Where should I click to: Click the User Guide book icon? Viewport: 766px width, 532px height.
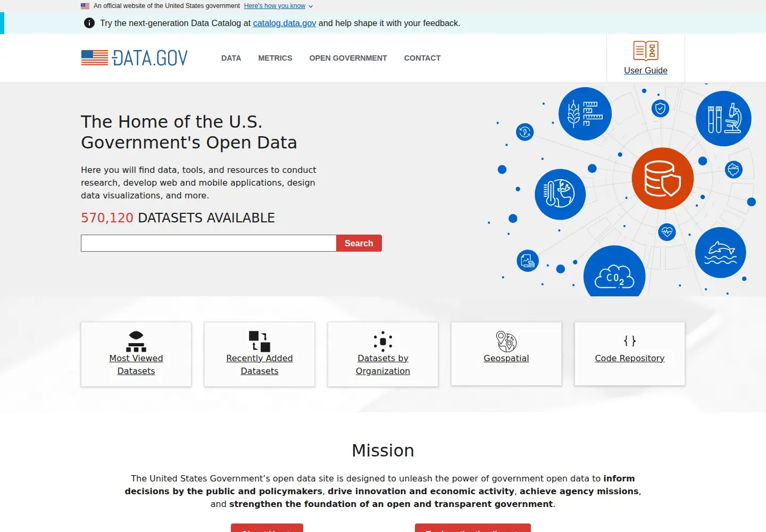click(x=646, y=51)
